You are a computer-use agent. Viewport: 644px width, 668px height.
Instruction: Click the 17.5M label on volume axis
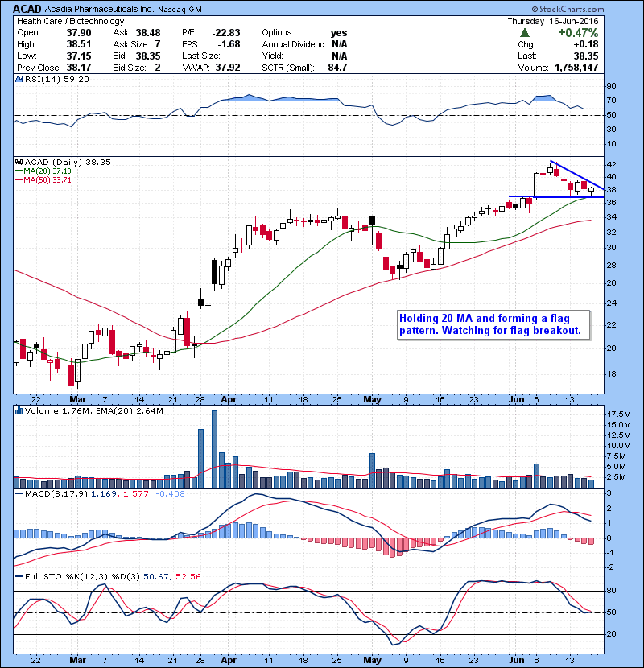click(619, 414)
